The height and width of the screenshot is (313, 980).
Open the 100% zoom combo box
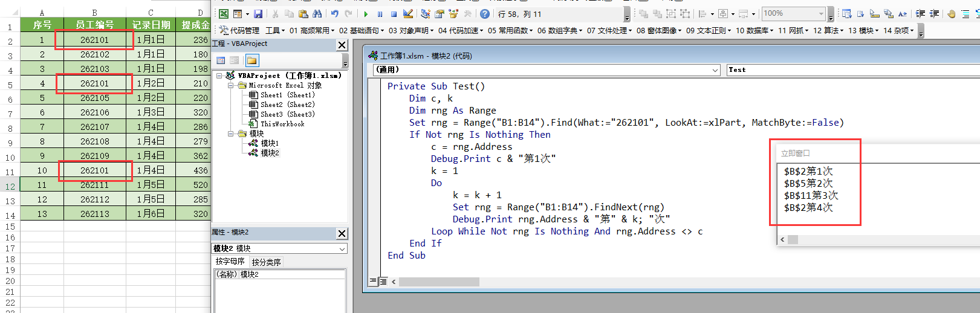point(794,13)
